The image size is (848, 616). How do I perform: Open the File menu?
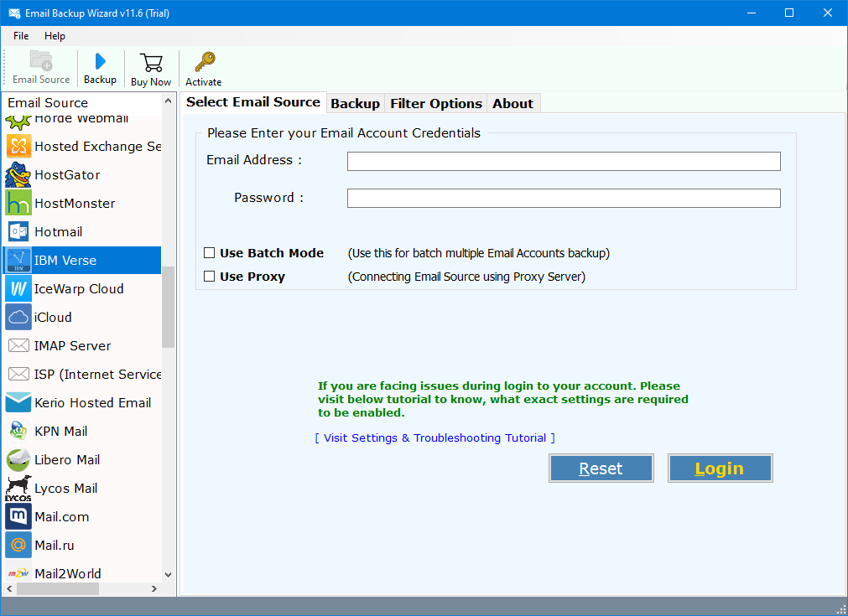pos(21,36)
